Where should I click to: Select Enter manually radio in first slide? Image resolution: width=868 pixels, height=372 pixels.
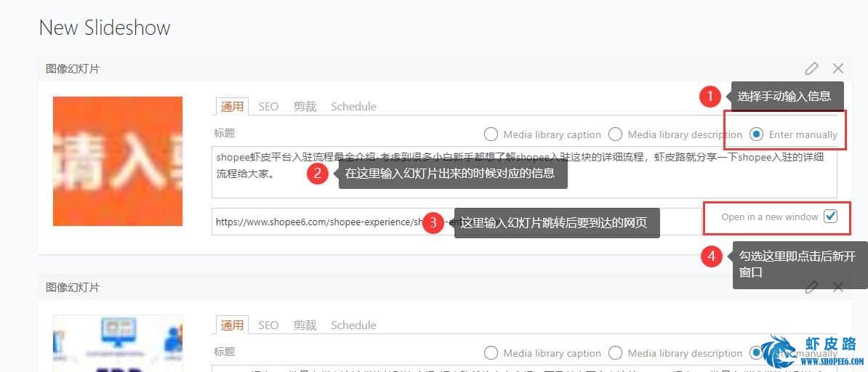click(x=756, y=134)
